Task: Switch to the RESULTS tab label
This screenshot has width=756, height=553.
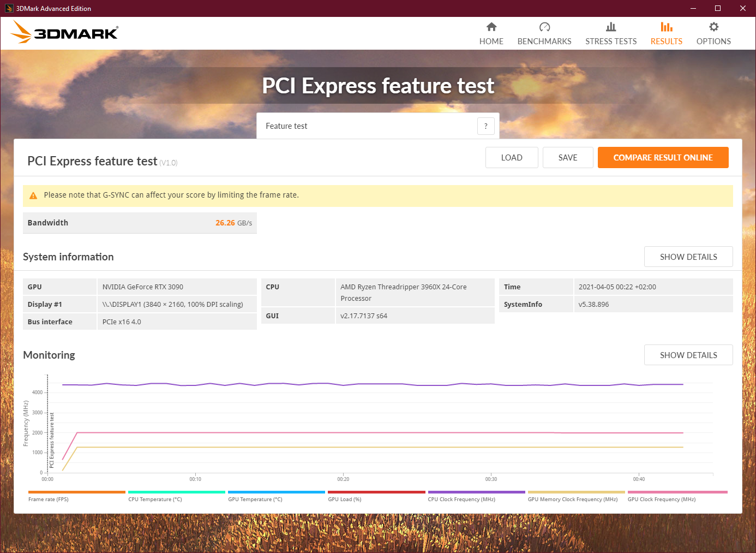Action: click(667, 41)
